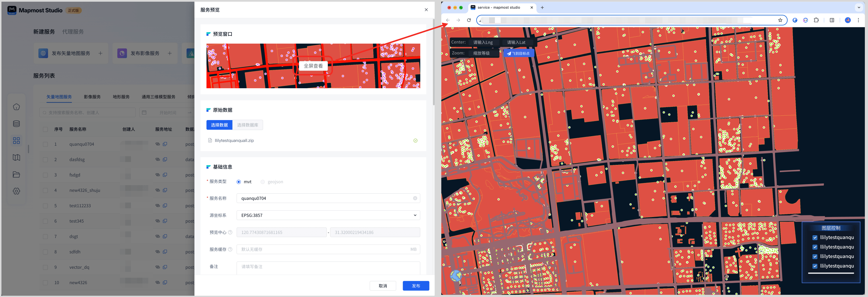868x297 pixels.
Task: Bookmark page with browser star icon
Action: tap(780, 20)
